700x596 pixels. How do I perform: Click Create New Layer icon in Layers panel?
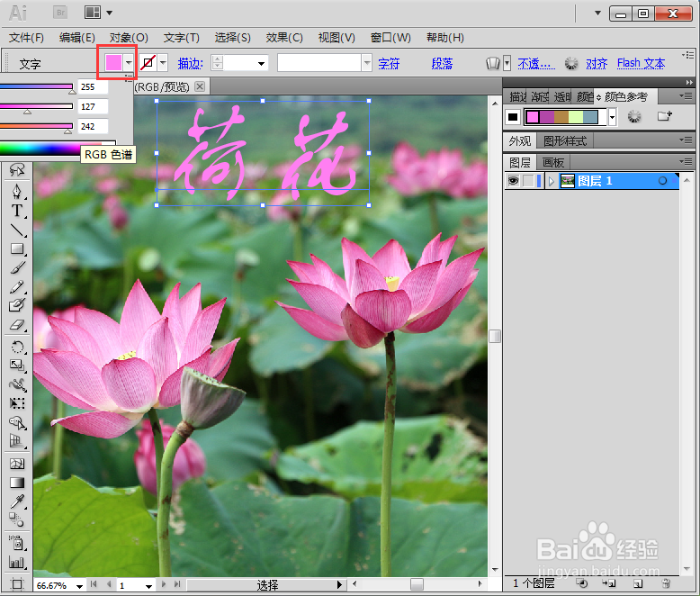point(638,583)
